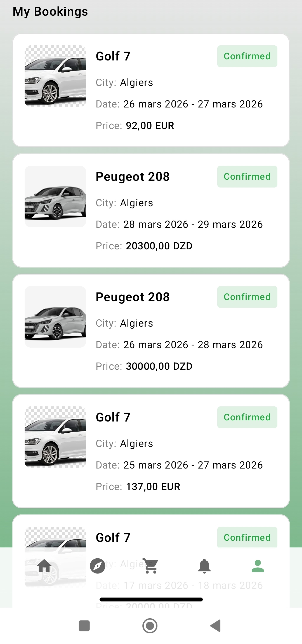The height and width of the screenshot is (644, 302).
Task: Select the profile person icon
Action: (x=258, y=566)
